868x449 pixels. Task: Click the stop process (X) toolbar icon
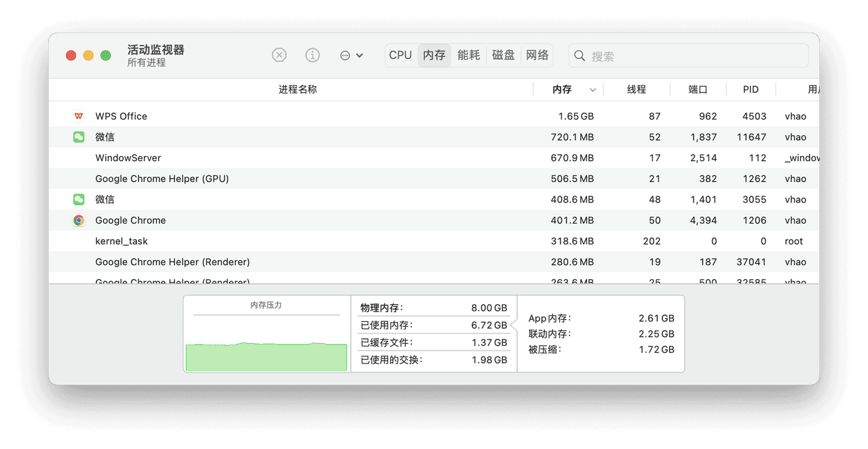279,56
